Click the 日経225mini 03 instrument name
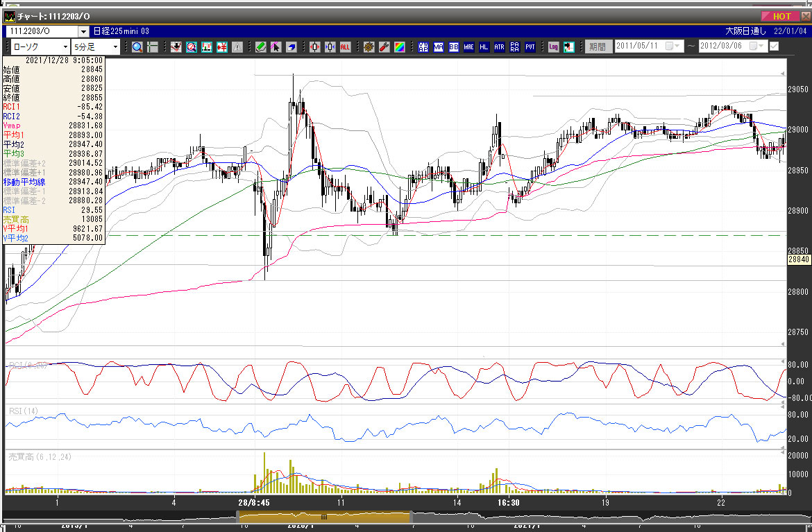This screenshot has width=812, height=532. point(121,31)
